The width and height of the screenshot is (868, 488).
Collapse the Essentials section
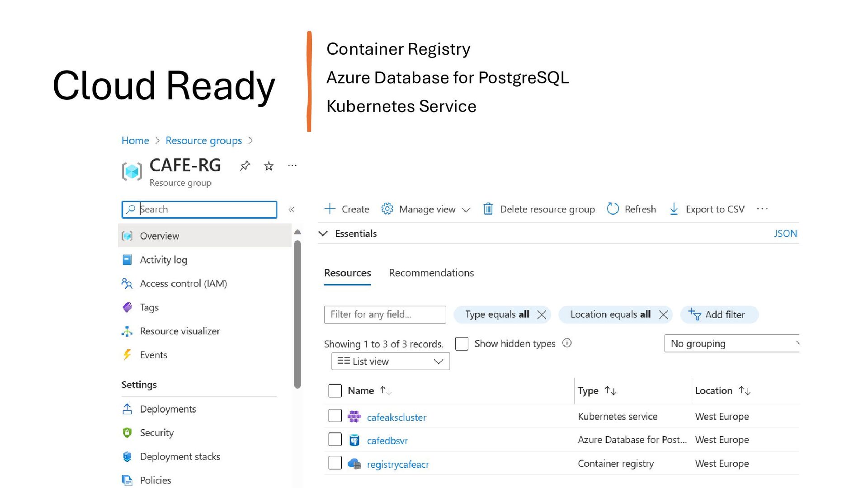click(323, 234)
